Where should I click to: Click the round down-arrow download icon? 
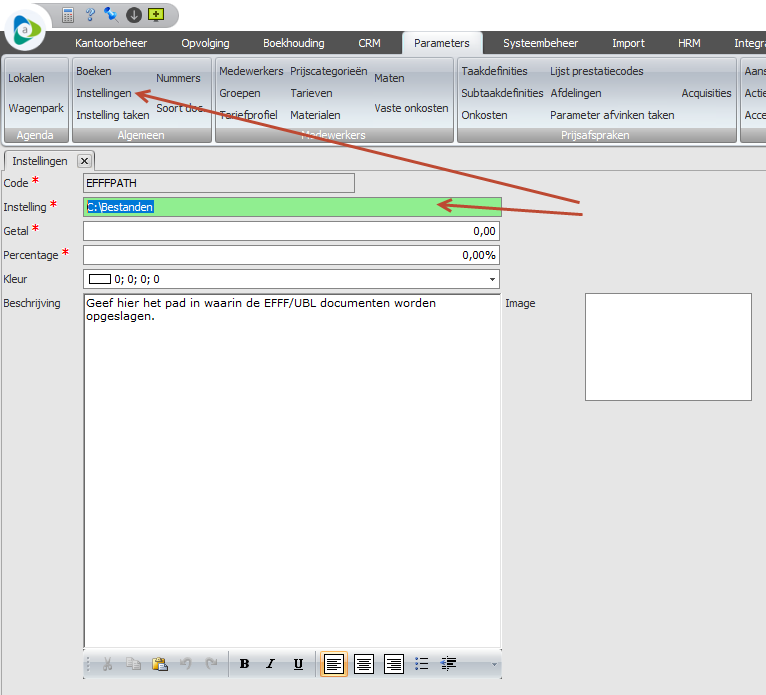coord(134,15)
